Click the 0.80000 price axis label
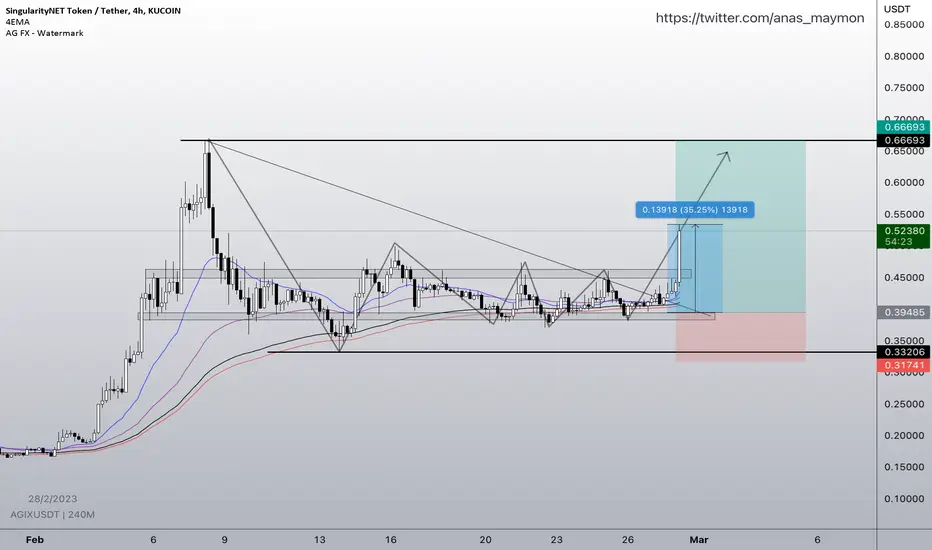The image size is (932, 550). [904, 56]
